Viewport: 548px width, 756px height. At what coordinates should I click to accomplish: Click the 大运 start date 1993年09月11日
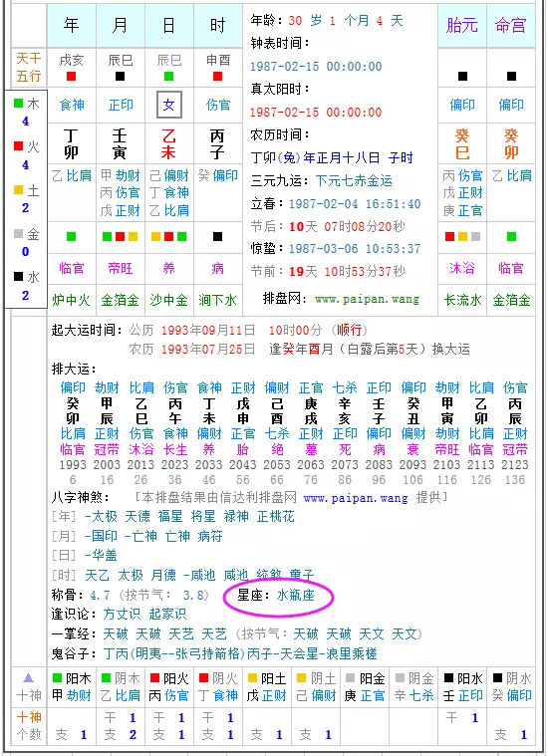click(x=208, y=331)
